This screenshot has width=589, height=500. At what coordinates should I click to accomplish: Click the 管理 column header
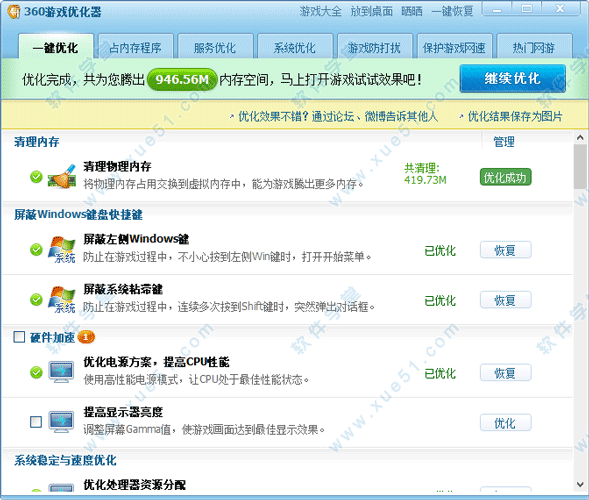pyautogui.click(x=504, y=142)
